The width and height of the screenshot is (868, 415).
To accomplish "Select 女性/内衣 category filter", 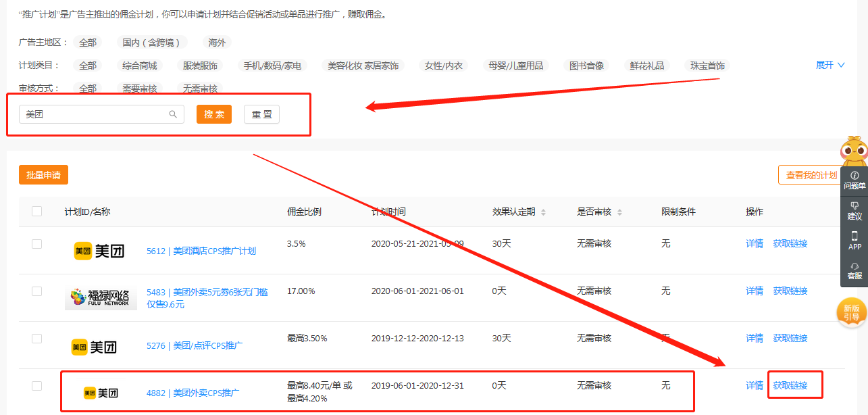I will 444,66.
